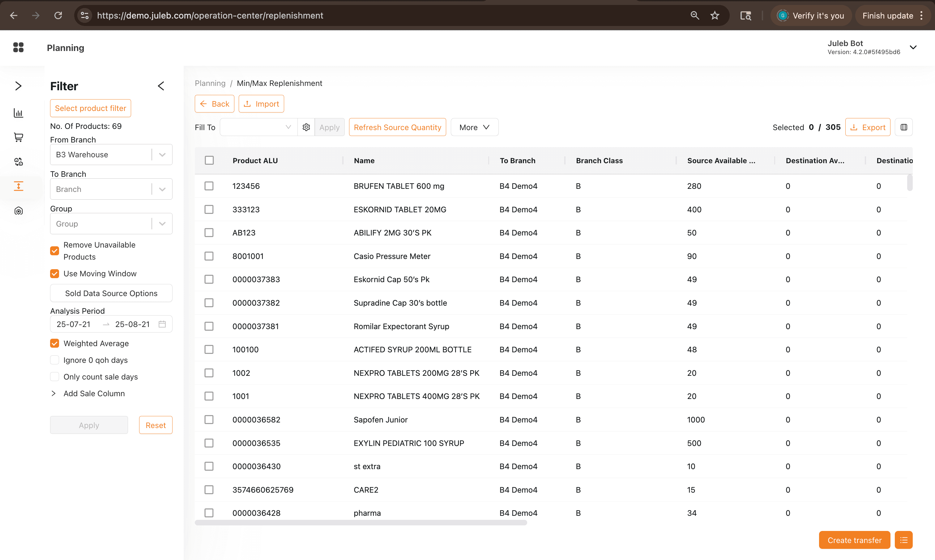The height and width of the screenshot is (560, 935).
Task: Reload the page in browser
Action: pos(58,15)
